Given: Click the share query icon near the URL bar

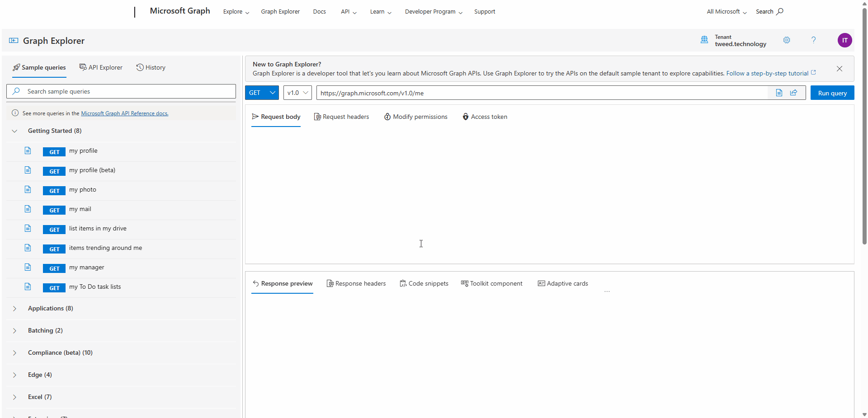Looking at the screenshot, I should click(794, 93).
